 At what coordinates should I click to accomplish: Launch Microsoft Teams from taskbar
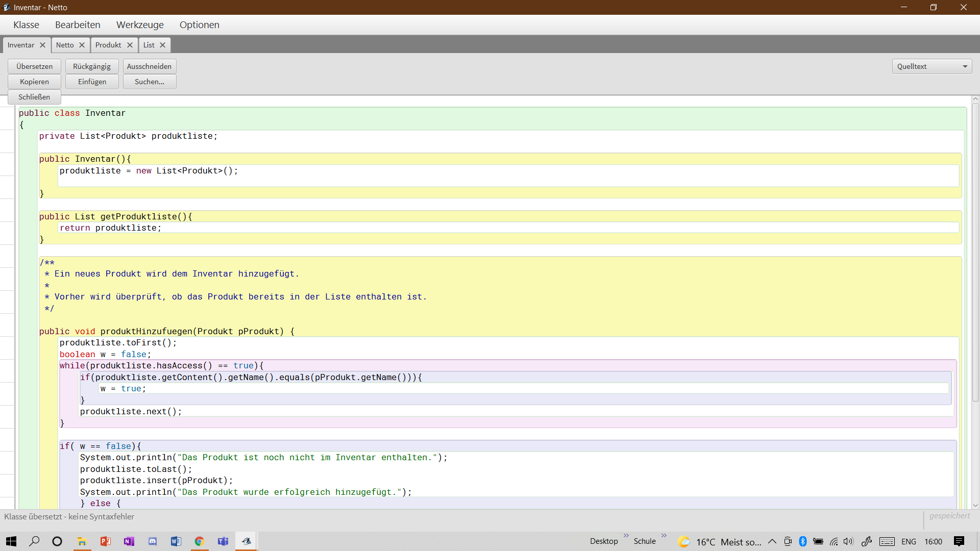coord(223,541)
